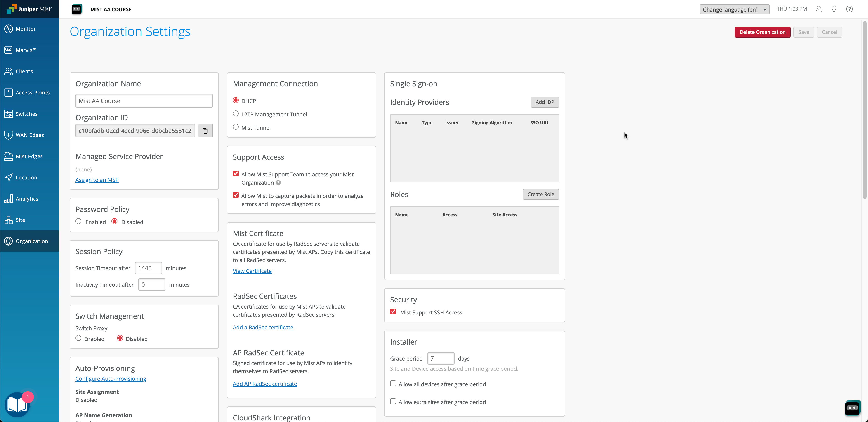
Task: Select Analytics from sidebar
Action: click(27, 199)
